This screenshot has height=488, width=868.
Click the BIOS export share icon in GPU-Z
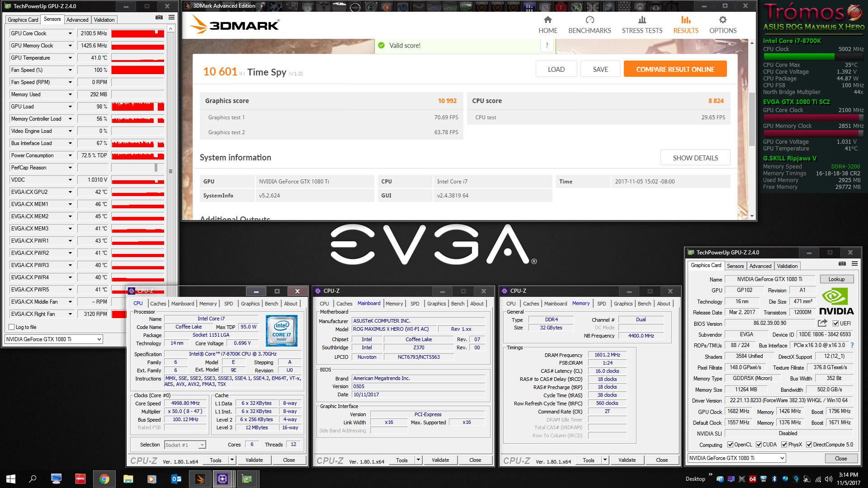point(822,323)
